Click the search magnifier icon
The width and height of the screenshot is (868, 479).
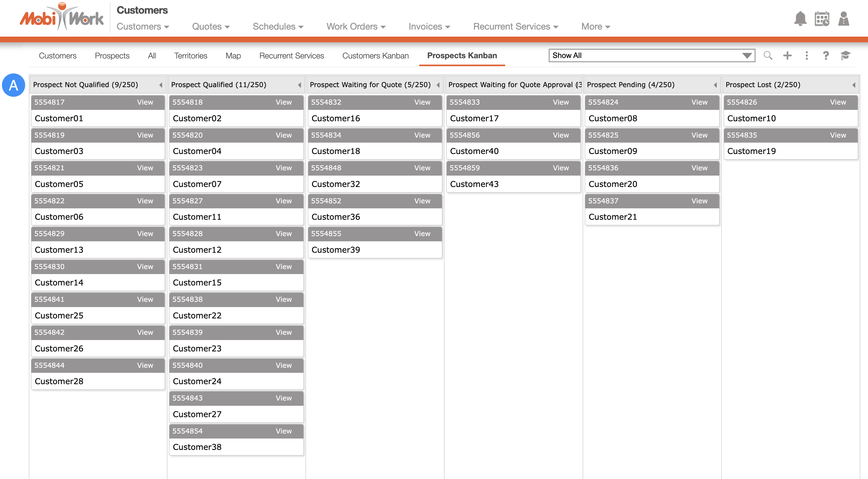point(768,56)
